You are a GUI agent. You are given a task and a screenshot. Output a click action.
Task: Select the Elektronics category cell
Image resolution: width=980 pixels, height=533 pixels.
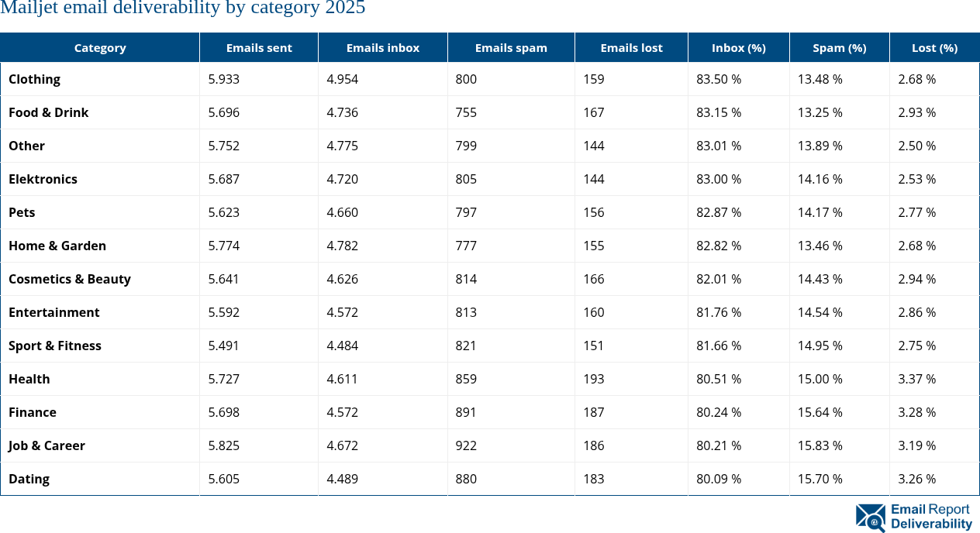point(100,179)
